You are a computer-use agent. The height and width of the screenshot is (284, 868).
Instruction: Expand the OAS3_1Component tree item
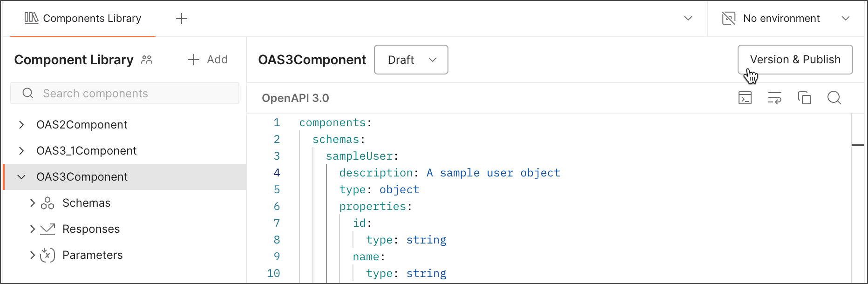pyautogui.click(x=21, y=151)
